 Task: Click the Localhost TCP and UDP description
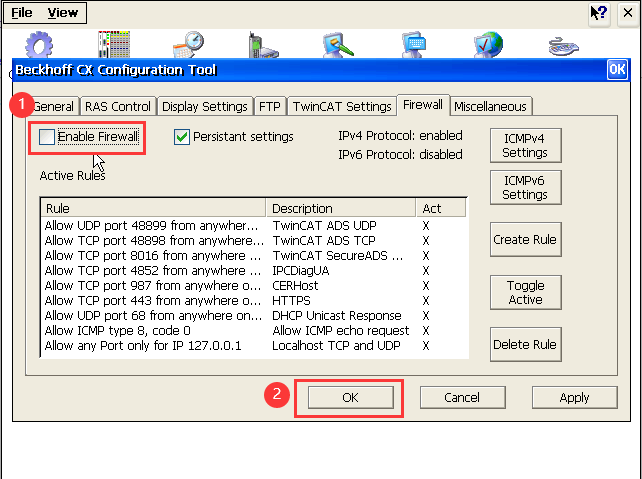[x=336, y=346]
